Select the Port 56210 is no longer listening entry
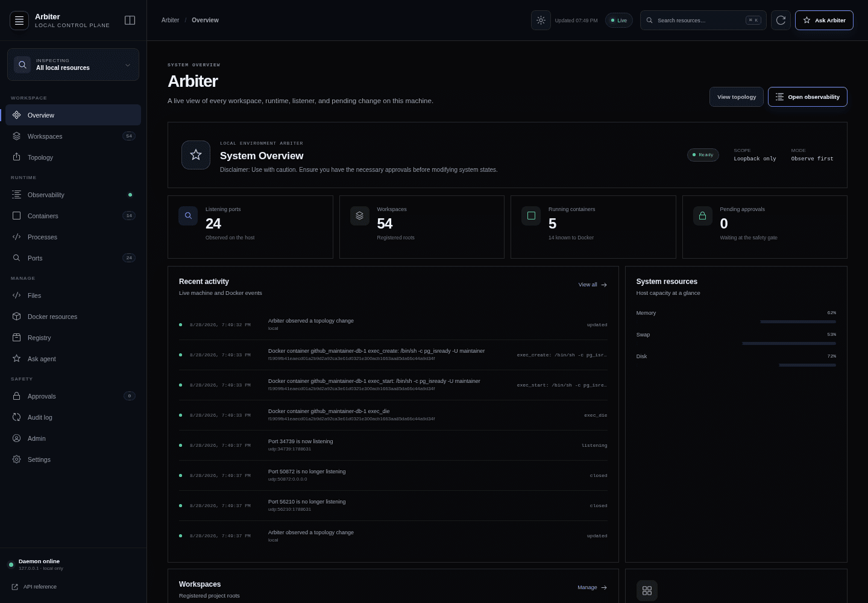Image resolution: width=868 pixels, height=603 pixels. pyautogui.click(x=393, y=506)
